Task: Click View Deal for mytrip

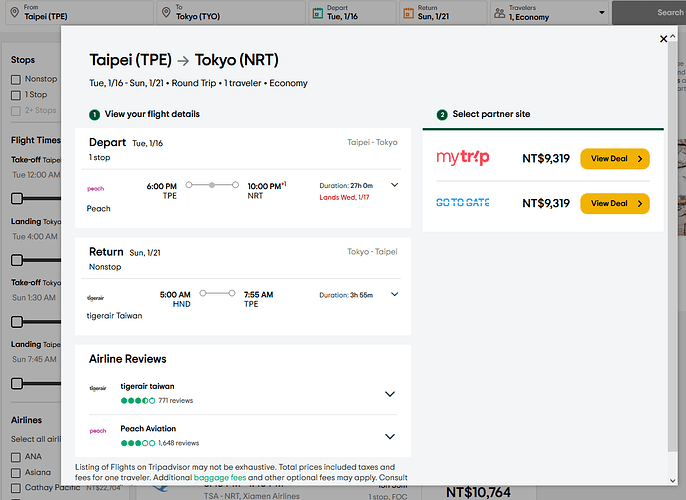Action: click(x=615, y=158)
